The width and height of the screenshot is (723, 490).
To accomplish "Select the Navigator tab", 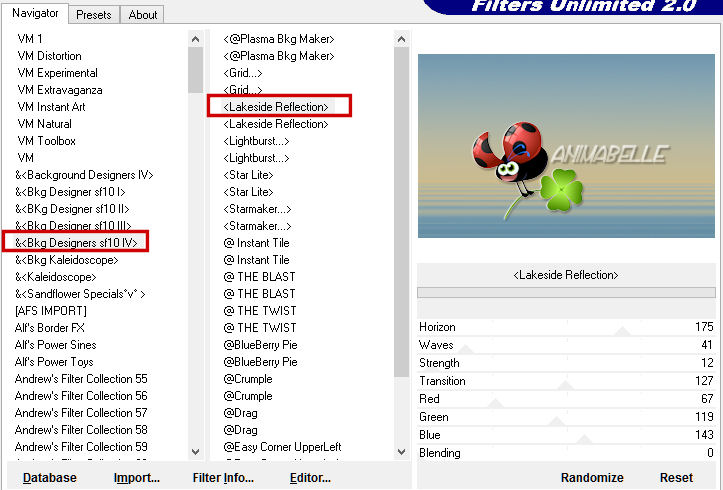I will (35, 13).
